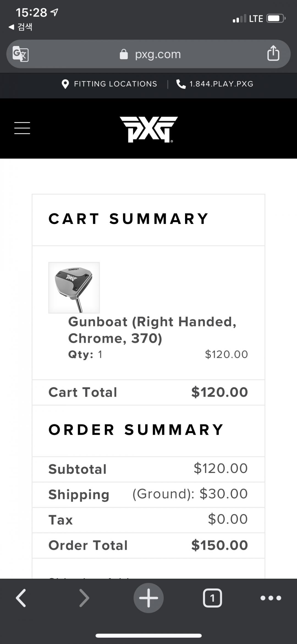Go back with browser back arrow

21,598
